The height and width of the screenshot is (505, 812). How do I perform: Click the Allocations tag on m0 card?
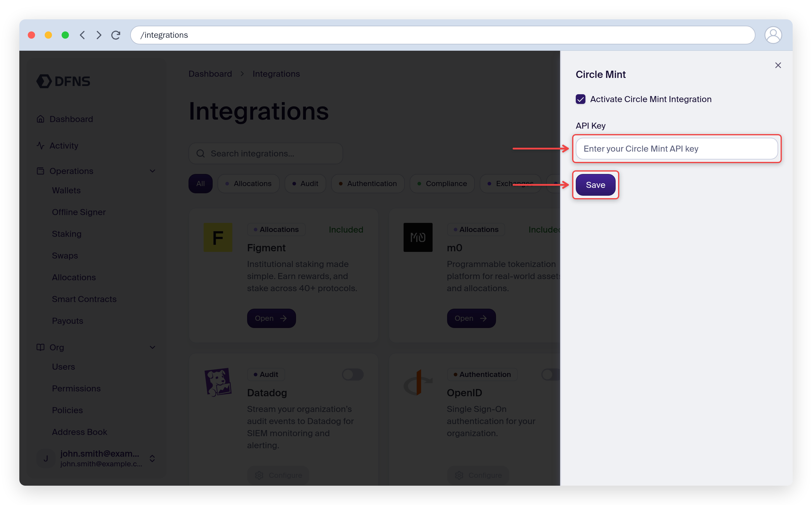476,230
